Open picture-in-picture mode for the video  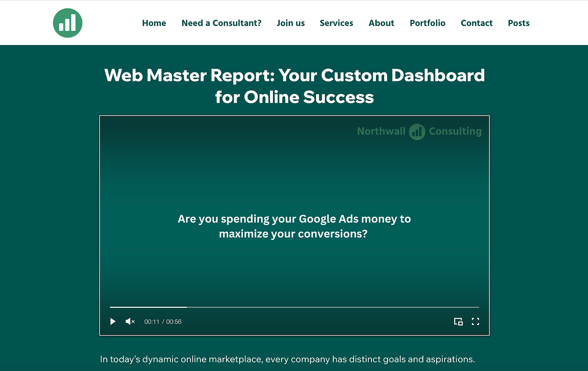coord(458,322)
